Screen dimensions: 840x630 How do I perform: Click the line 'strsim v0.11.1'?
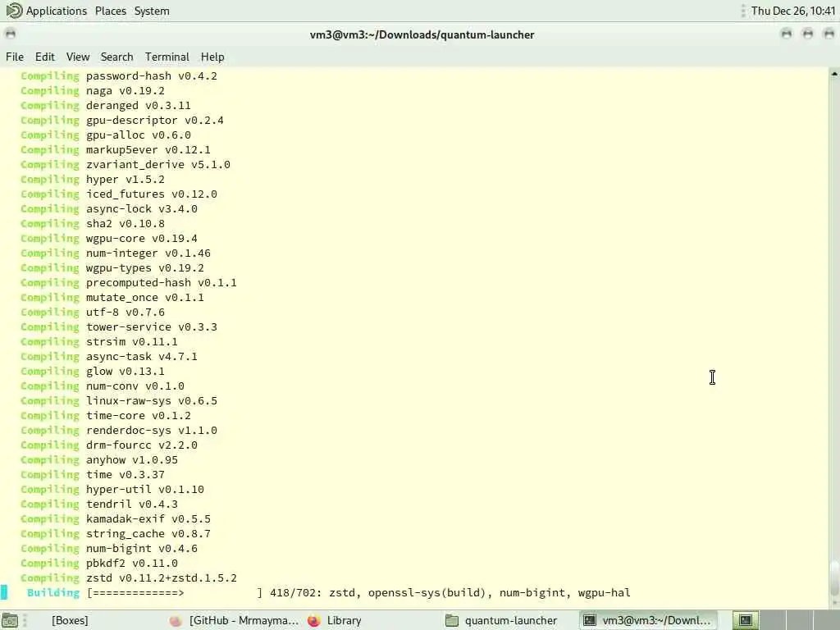(x=132, y=342)
